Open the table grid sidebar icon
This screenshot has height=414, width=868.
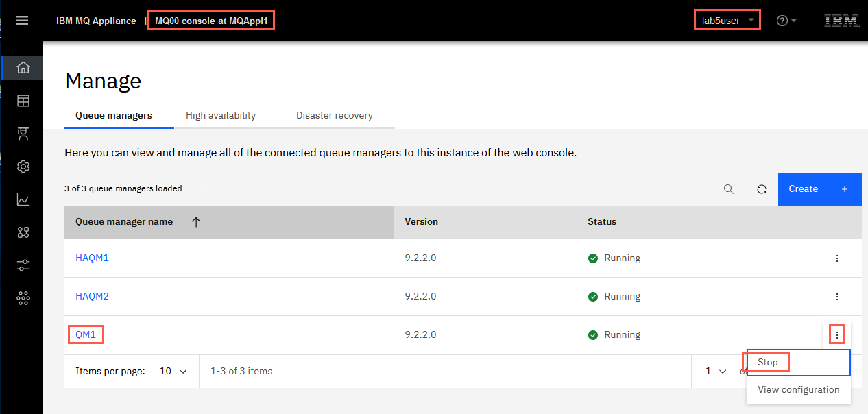coord(23,101)
